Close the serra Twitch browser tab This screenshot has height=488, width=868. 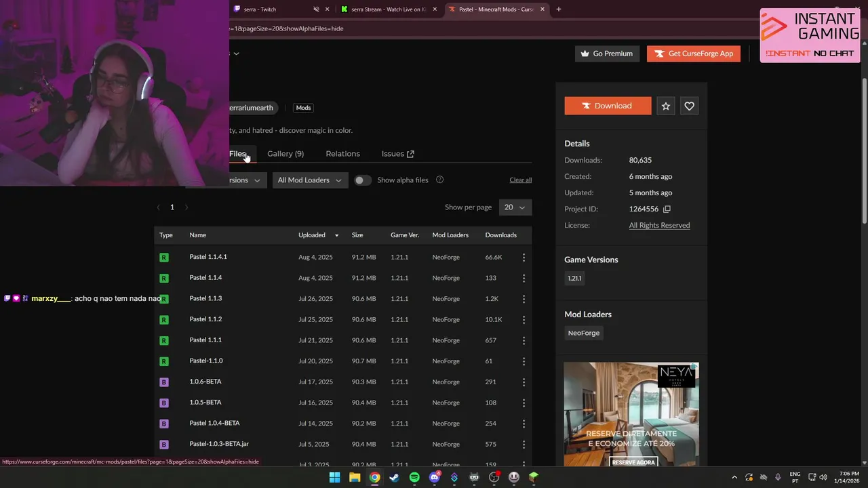tap(328, 9)
